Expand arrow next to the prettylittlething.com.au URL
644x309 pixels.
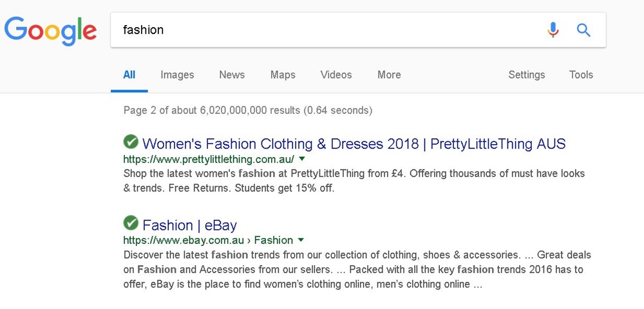[x=302, y=158]
